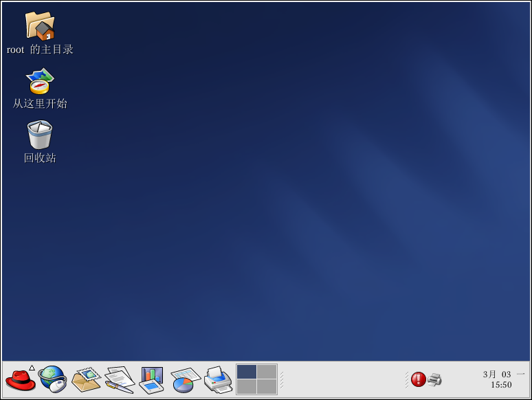This screenshot has height=400, width=532.
Task: Switch to top-right workspace
Action: [x=267, y=372]
